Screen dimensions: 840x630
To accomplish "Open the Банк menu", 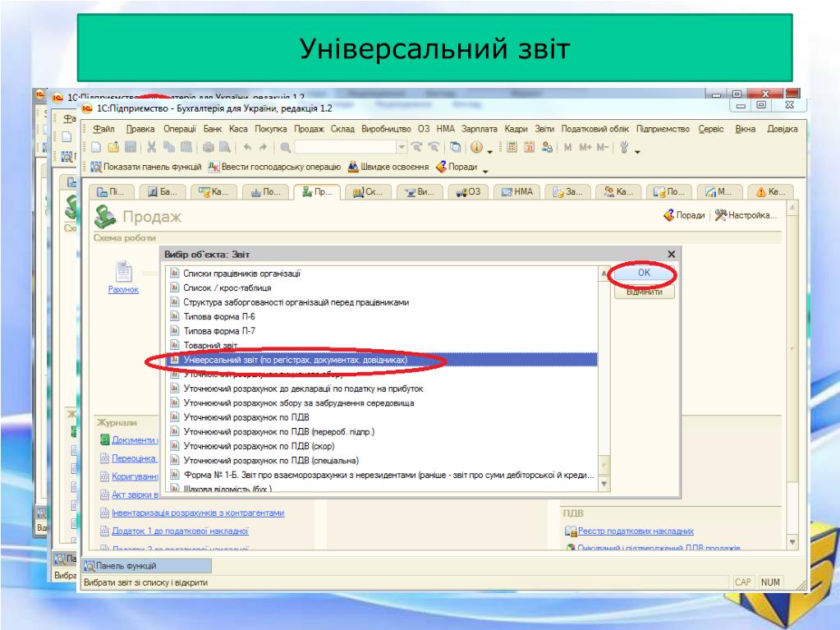I will coord(212,129).
